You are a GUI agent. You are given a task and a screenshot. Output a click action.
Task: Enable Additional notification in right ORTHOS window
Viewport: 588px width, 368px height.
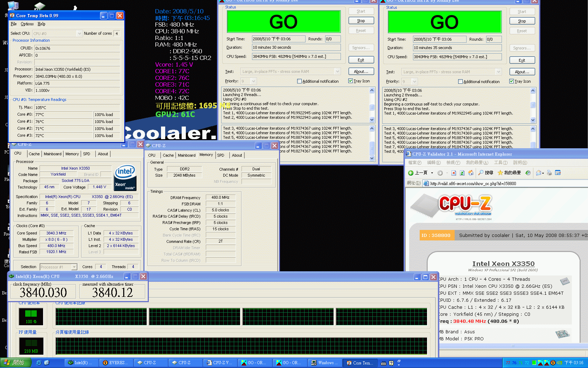click(x=460, y=82)
